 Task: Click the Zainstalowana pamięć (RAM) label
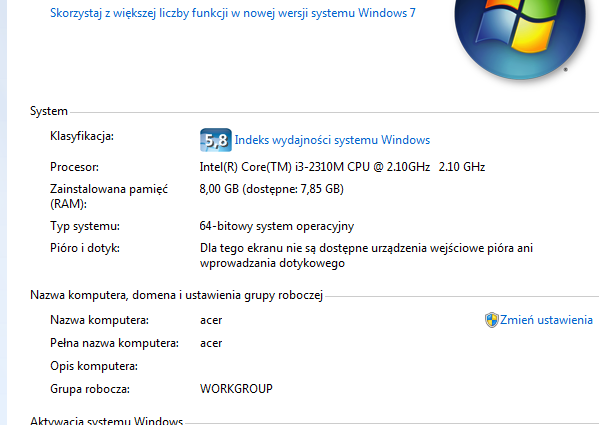[x=109, y=196]
